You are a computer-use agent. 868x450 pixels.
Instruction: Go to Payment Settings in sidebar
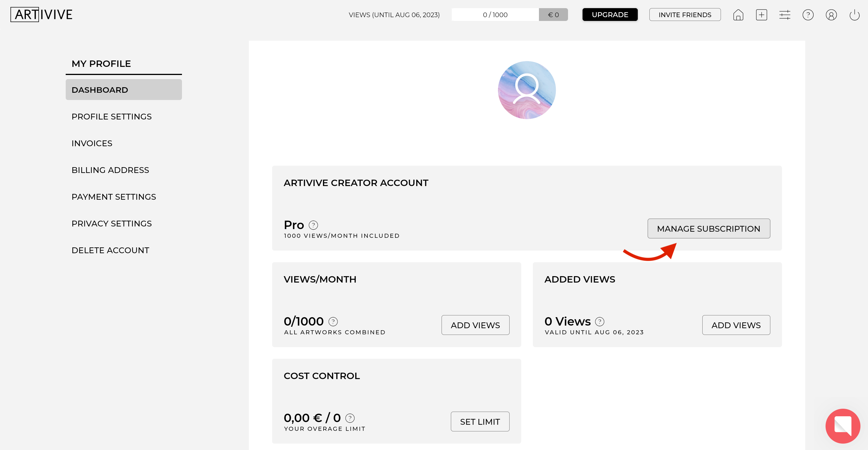point(114,197)
